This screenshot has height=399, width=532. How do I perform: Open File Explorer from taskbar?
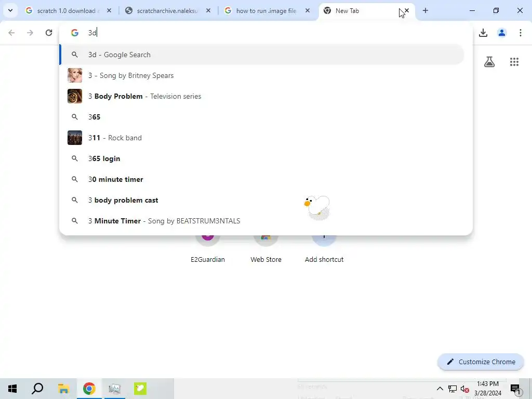[63, 389]
